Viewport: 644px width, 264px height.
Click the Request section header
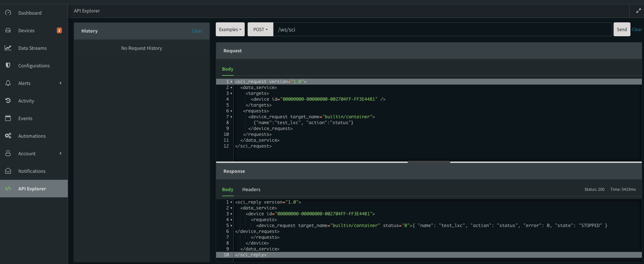click(429, 51)
